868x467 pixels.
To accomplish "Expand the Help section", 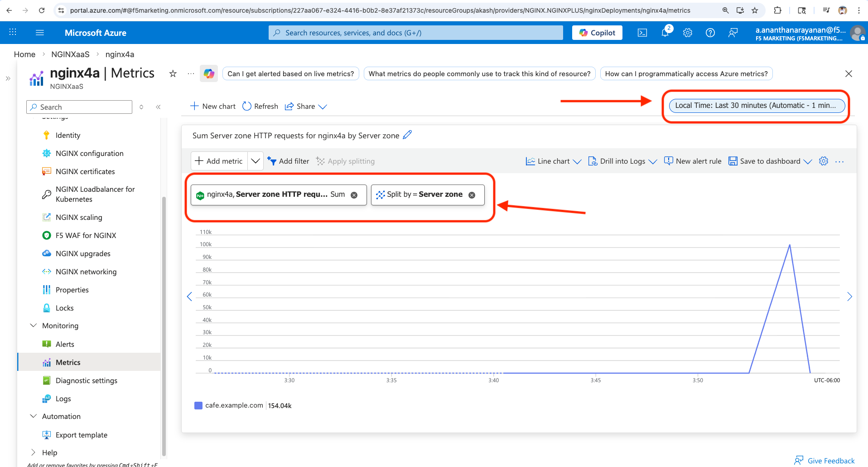I will coord(33,452).
